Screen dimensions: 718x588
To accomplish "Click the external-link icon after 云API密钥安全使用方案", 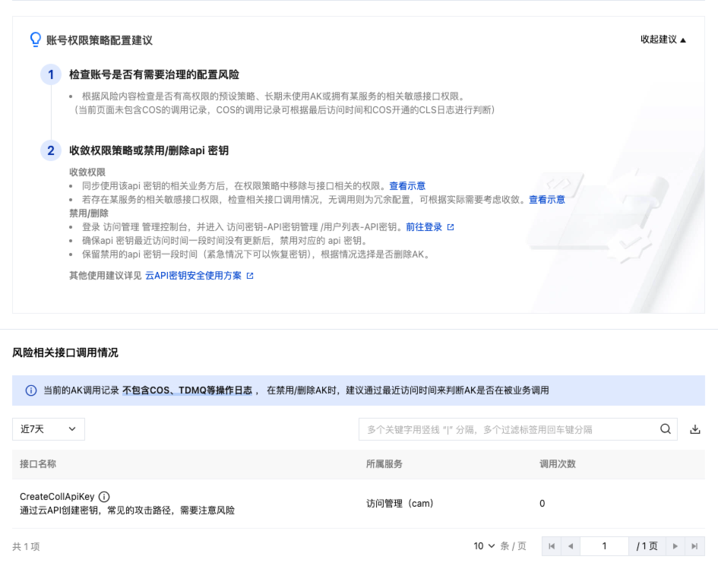I will pyautogui.click(x=250, y=276).
